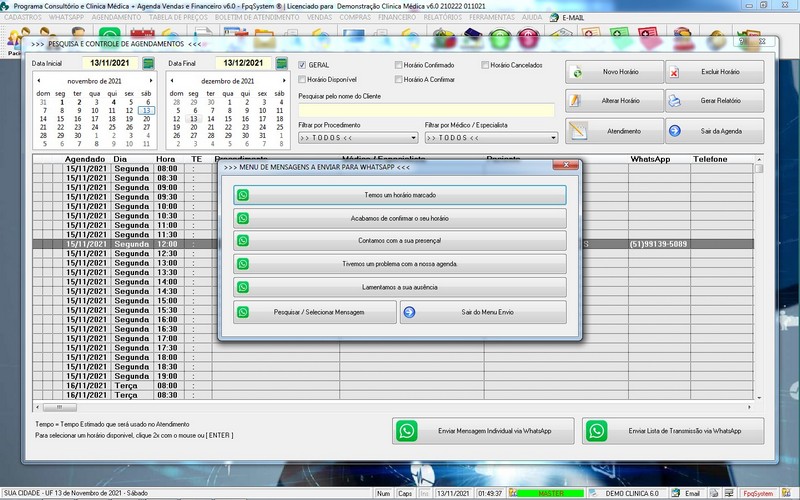Open Filtrar por Médico / Especialista dropdown
The height and width of the screenshot is (500, 800).
pos(491,138)
